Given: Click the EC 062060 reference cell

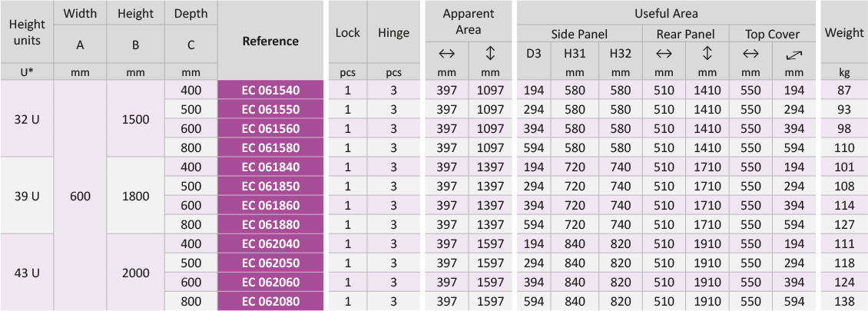Looking at the screenshot, I should [270, 283].
